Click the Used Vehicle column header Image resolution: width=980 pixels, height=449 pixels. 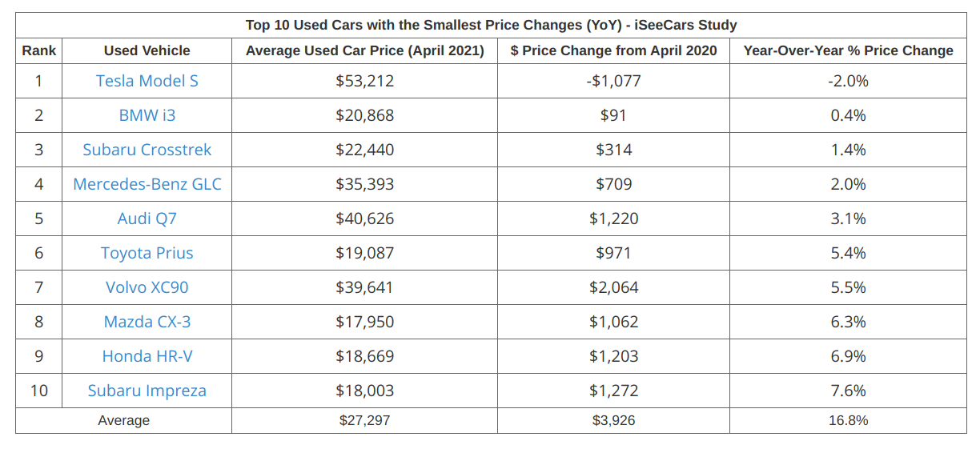[x=147, y=50]
